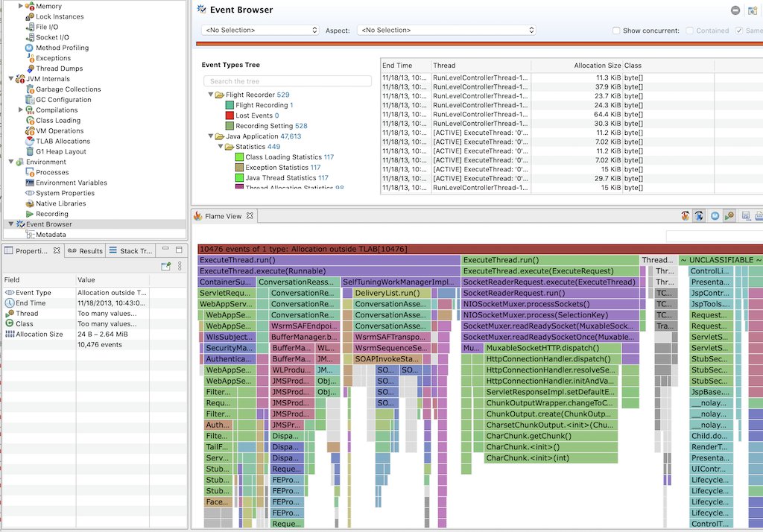Open the Thread Dumps page icon

(x=30, y=68)
